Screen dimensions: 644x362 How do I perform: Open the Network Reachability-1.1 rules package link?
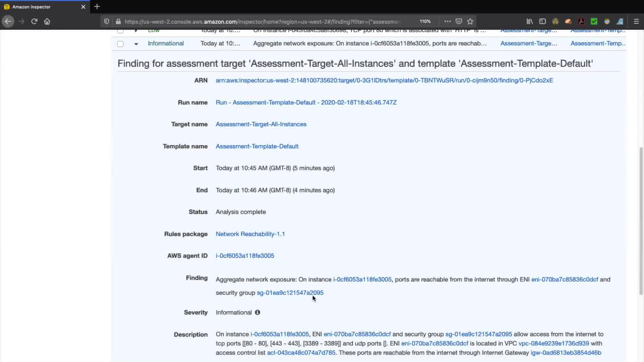tap(250, 234)
